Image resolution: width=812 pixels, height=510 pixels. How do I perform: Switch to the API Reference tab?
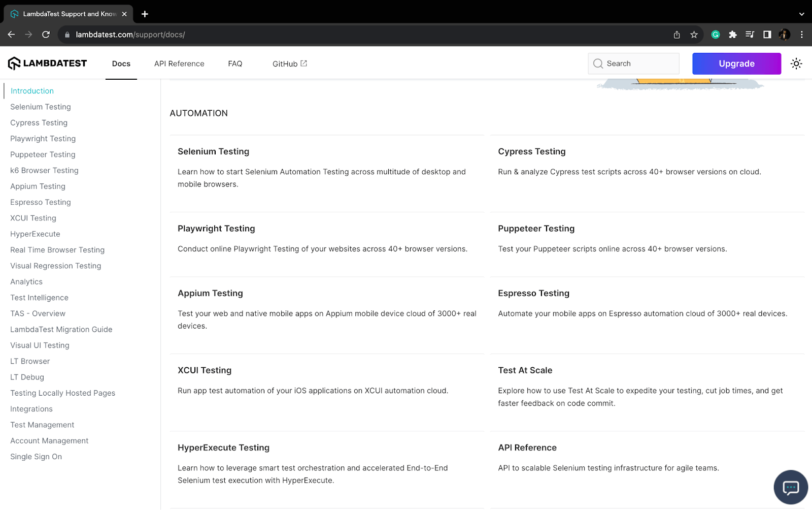coord(179,63)
